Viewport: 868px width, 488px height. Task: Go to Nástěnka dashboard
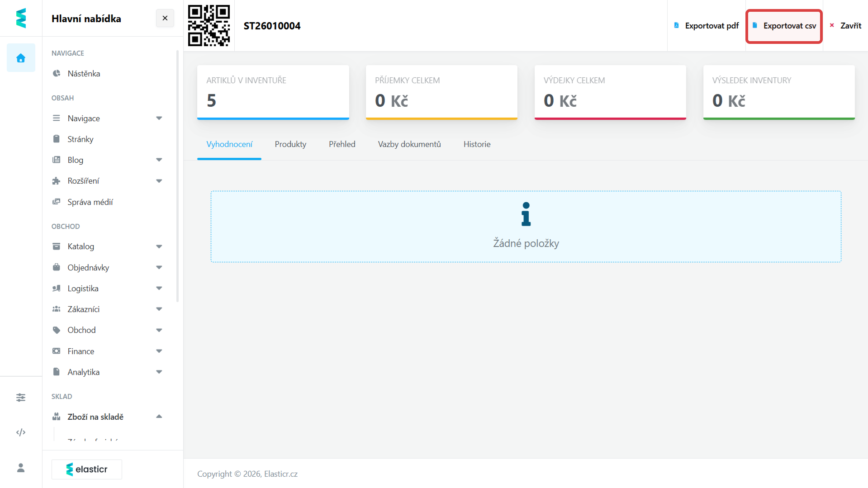(84, 74)
